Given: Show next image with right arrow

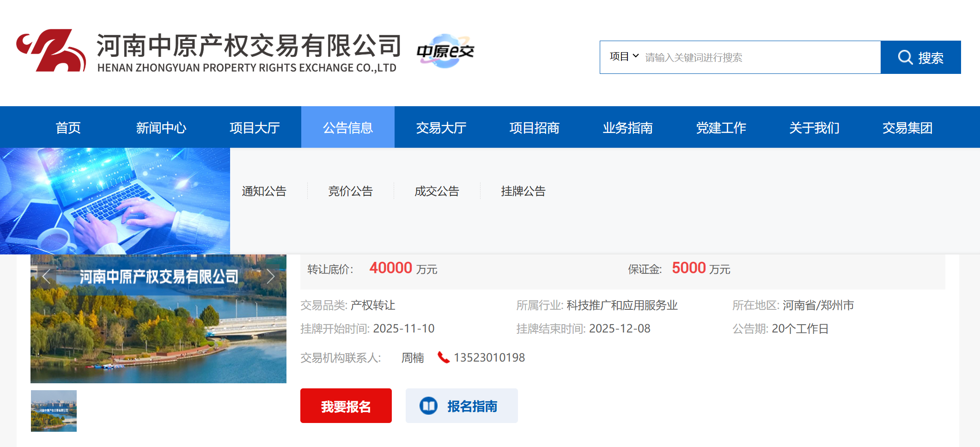Looking at the screenshot, I should point(271,277).
